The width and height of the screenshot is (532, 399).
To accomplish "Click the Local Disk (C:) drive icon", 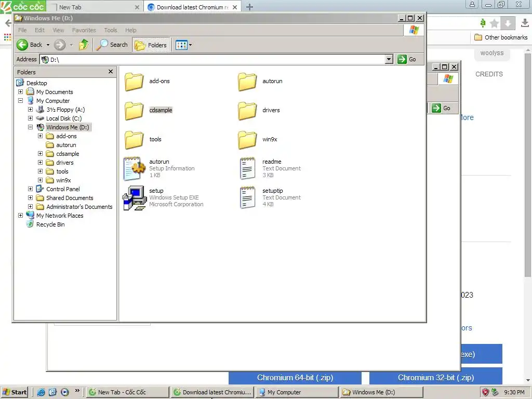I will [40, 118].
